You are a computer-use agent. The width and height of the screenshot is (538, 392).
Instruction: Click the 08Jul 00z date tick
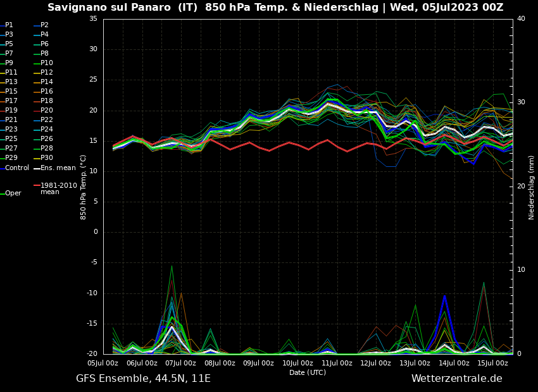click(x=220, y=363)
